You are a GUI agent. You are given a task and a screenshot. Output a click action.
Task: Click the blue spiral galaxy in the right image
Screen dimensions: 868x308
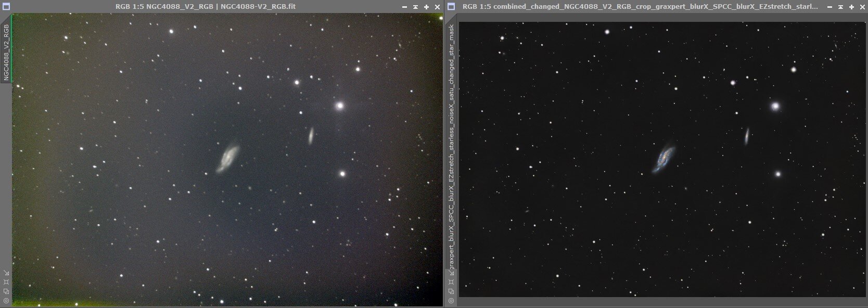click(664, 159)
